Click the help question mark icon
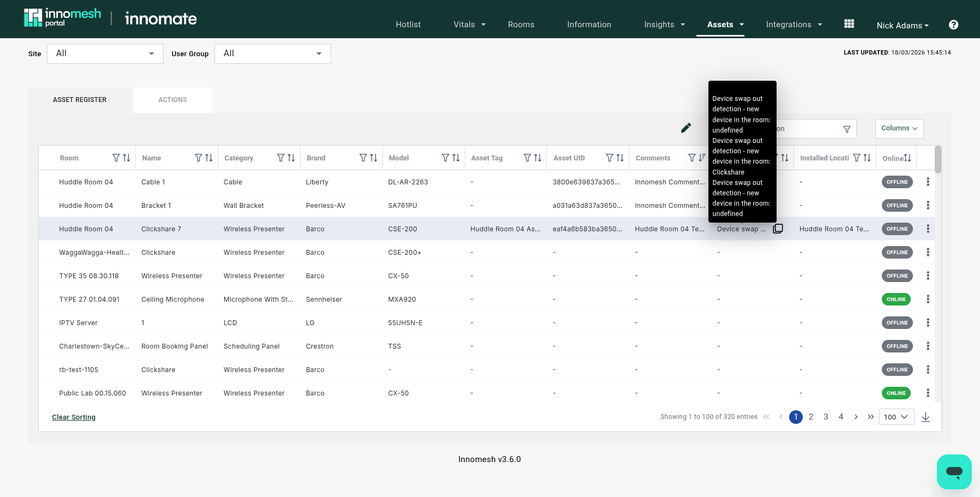Image resolution: width=980 pixels, height=497 pixels. click(953, 25)
